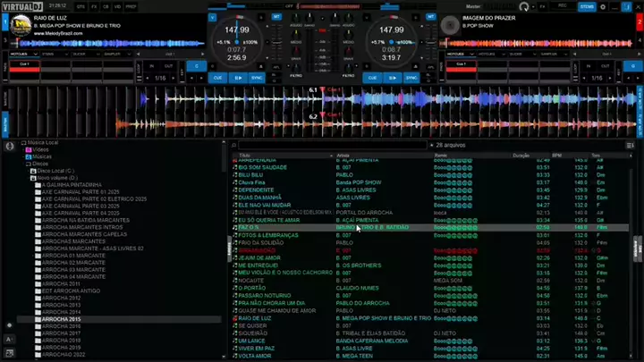Toggle right deck master tempo MT
The image size is (644, 362).
(430, 17)
